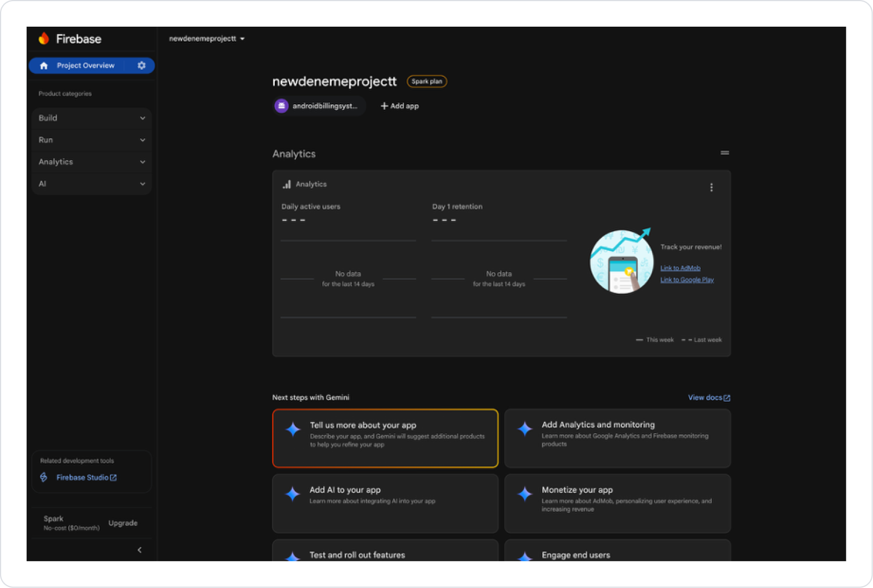
Task: Open the Firebase Studio link
Action: [x=87, y=478]
